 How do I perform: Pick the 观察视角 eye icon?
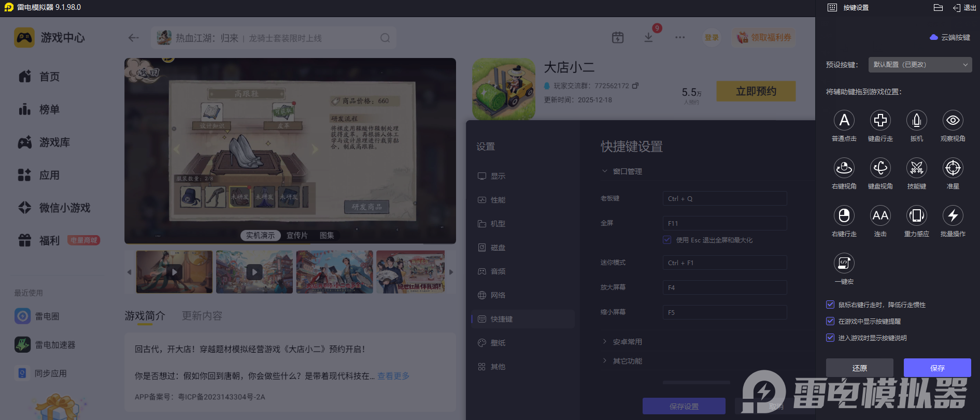pyautogui.click(x=953, y=121)
